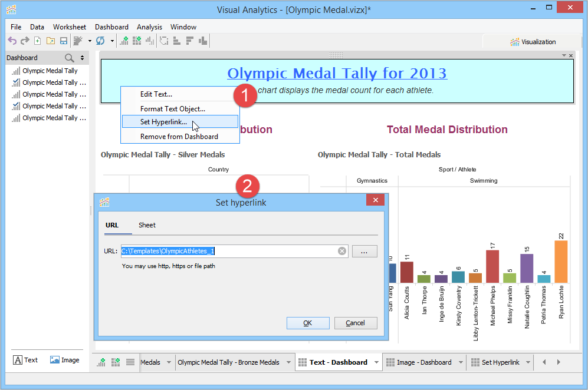Switch to the Sheet tab in dialog
Image resolution: width=588 pixels, height=390 pixels.
tap(147, 225)
